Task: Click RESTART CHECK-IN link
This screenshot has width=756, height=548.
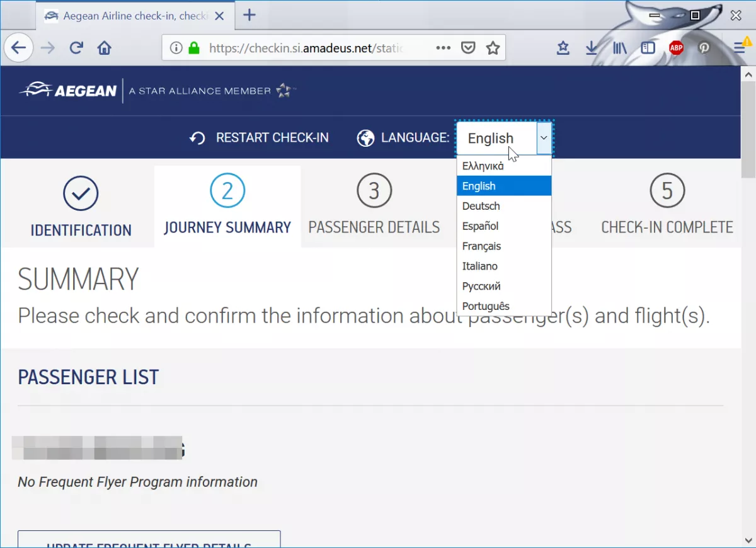Action: [x=260, y=138]
